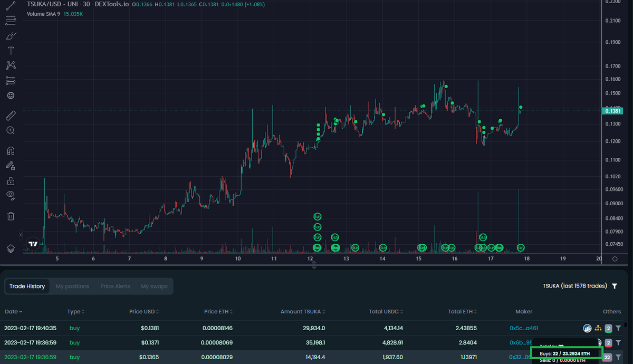
Task: Open maker address starting 0x6b
Action: pos(521,343)
